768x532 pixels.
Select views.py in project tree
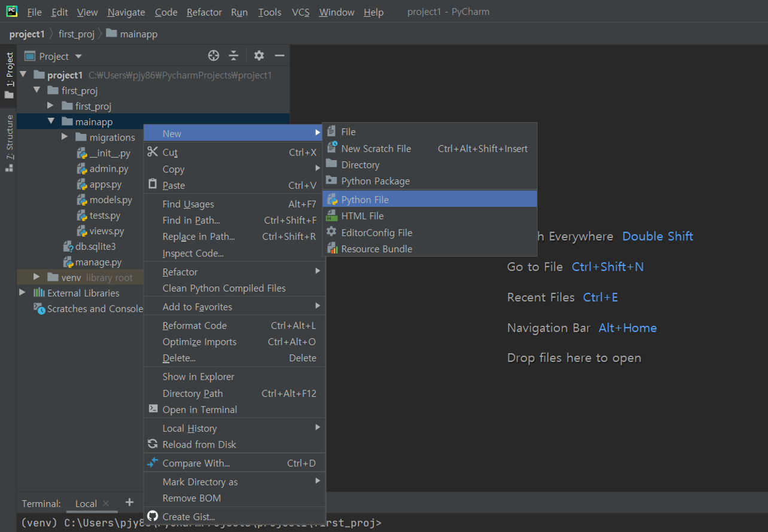(100, 231)
